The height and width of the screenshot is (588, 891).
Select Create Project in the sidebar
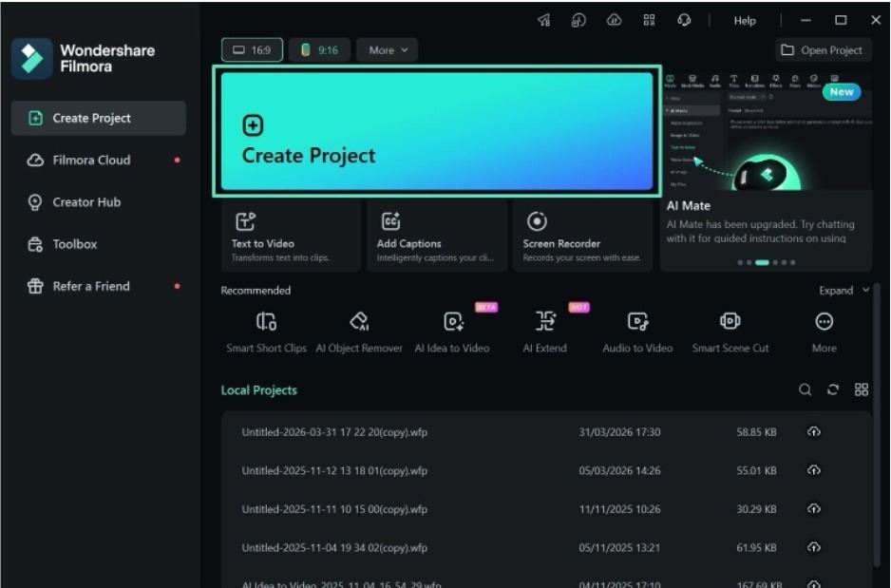tap(98, 118)
